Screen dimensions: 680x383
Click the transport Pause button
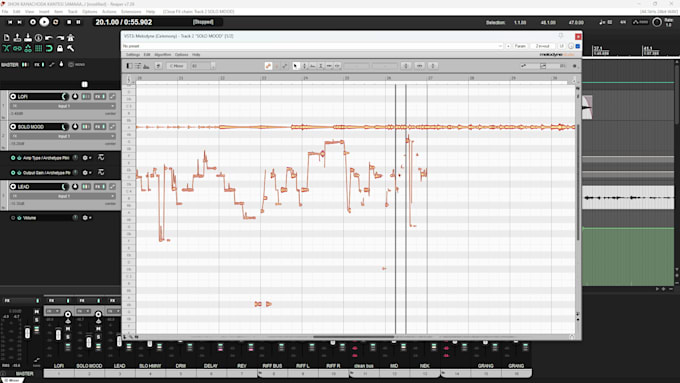click(78, 22)
